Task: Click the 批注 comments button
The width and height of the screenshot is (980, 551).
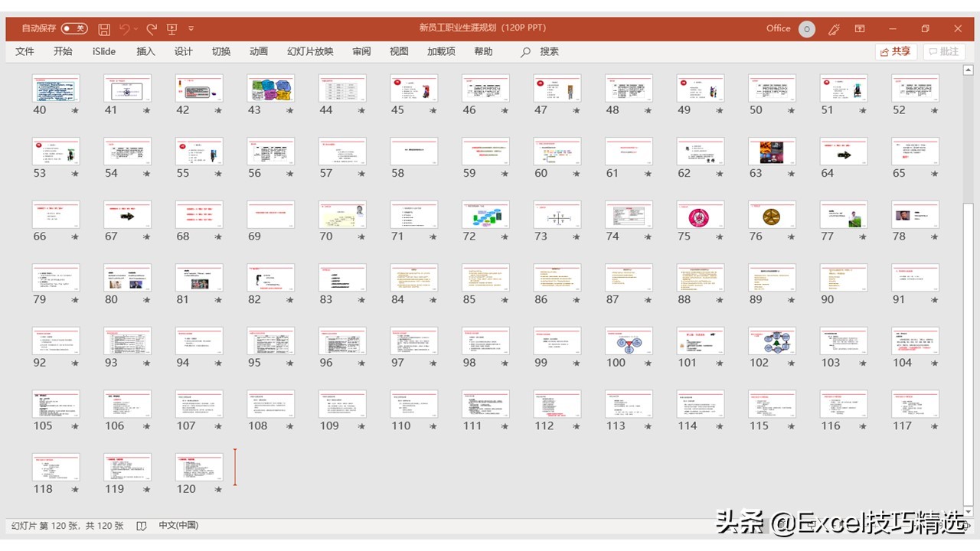Action: (x=943, y=51)
